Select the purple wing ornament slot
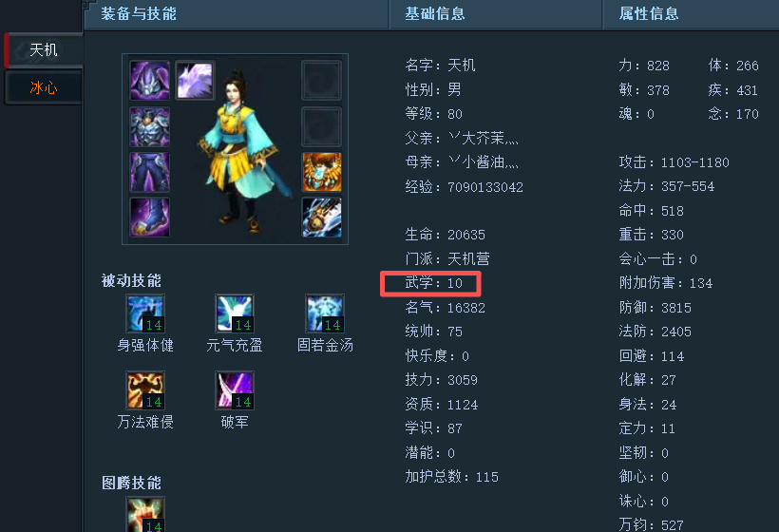The width and height of the screenshot is (779, 532). click(195, 80)
